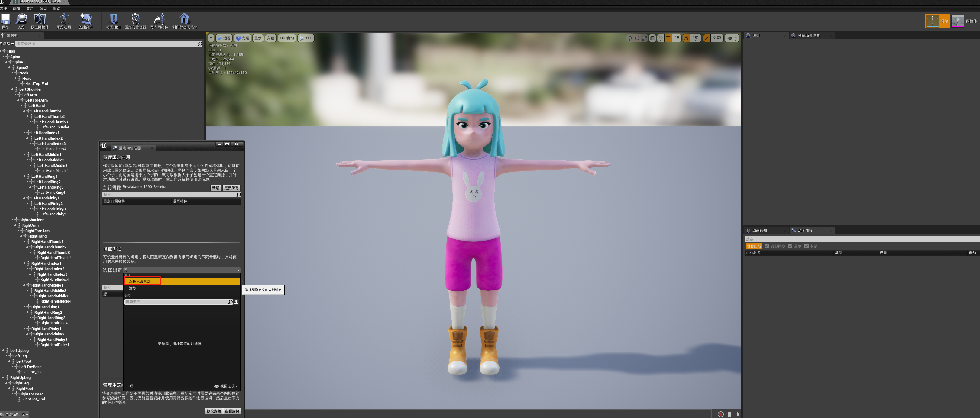Open the camera speed setting showing 4

point(732,38)
